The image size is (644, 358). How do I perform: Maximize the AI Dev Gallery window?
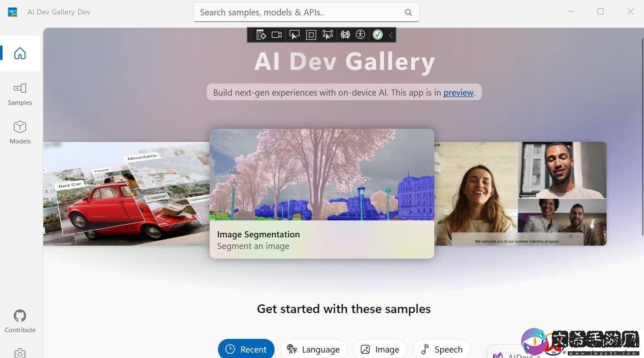click(600, 12)
